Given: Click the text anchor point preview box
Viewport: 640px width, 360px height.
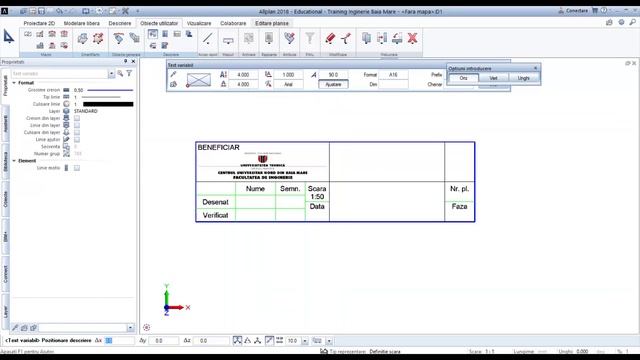Looking at the screenshot, I should tap(199, 80).
